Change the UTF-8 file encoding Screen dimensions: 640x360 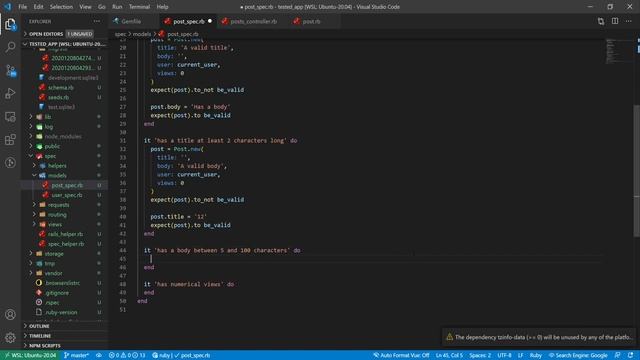(504, 355)
